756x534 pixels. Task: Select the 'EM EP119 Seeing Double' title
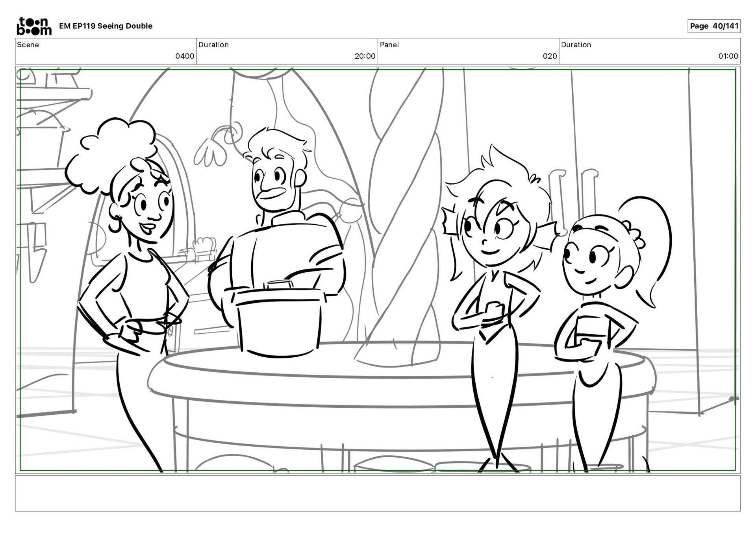coord(106,26)
